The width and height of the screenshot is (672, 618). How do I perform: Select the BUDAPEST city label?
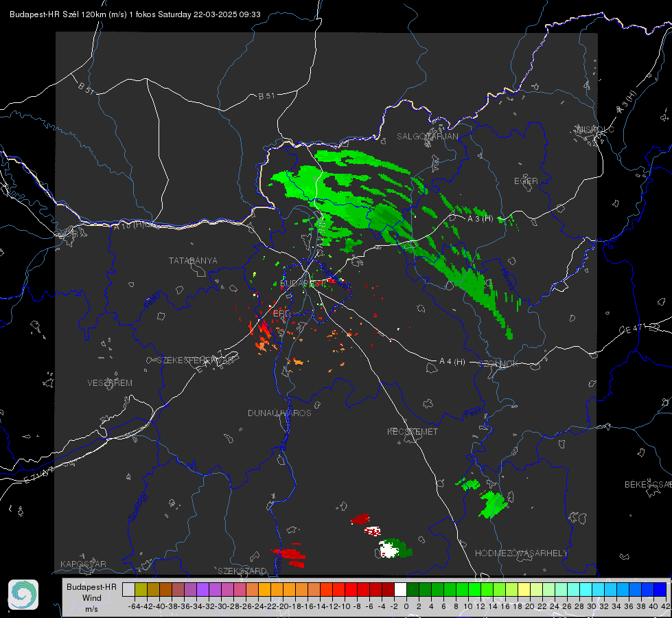coord(302,284)
